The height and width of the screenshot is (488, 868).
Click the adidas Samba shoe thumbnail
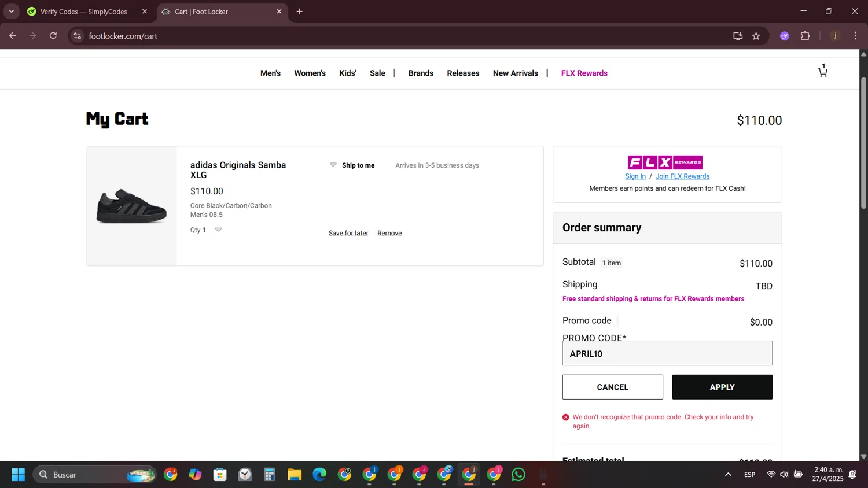click(x=131, y=206)
